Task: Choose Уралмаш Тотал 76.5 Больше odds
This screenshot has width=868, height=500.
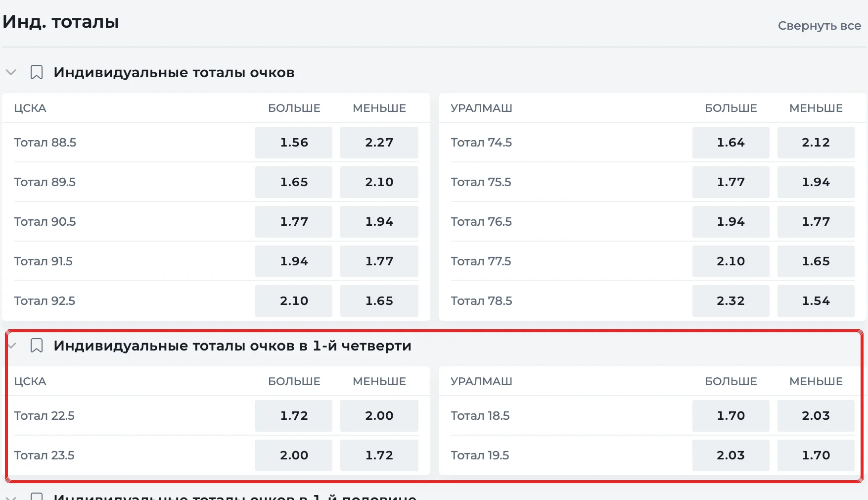Action: pyautogui.click(x=731, y=222)
